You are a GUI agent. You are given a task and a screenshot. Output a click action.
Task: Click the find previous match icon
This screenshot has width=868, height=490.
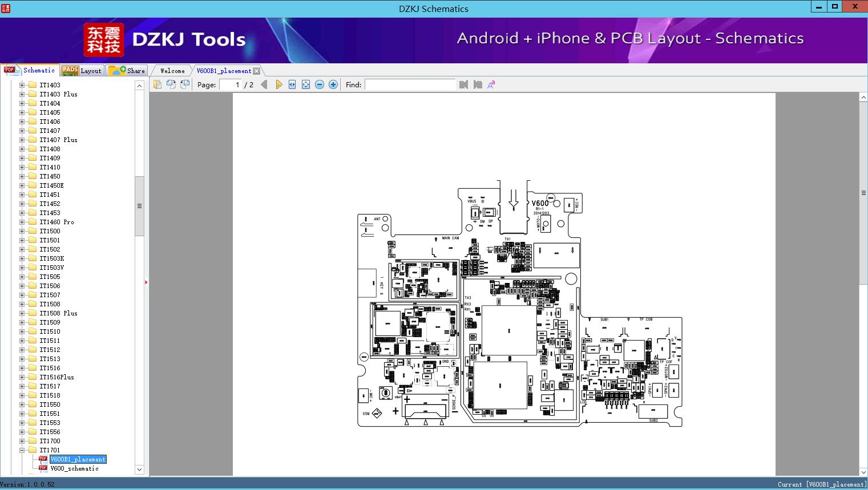click(x=463, y=84)
